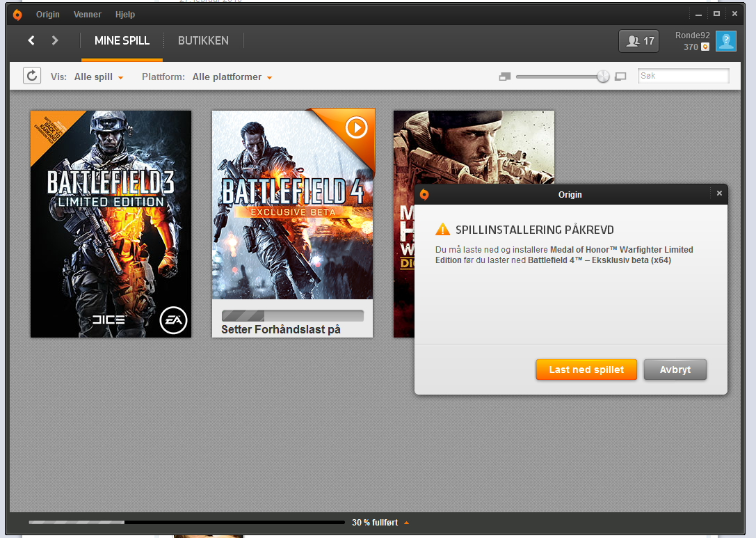
Task: Click the play icon on Battlefield 4
Action: 356,128
